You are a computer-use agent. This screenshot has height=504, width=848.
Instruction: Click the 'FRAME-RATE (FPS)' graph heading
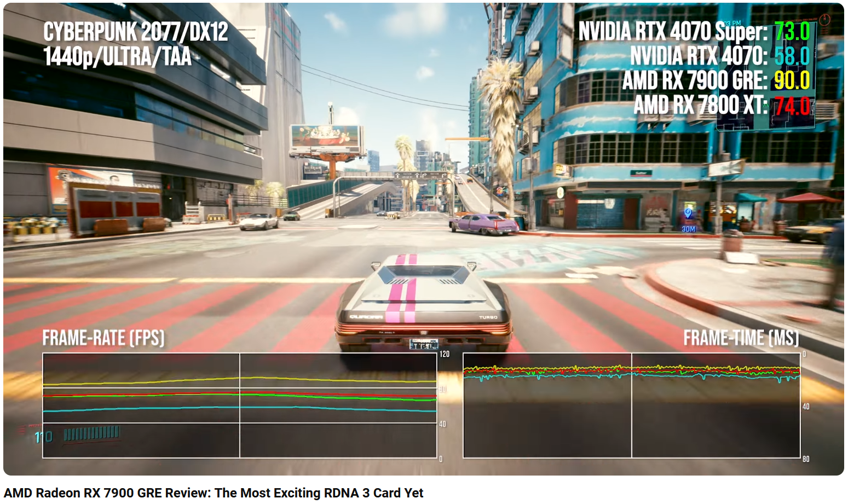pos(103,338)
